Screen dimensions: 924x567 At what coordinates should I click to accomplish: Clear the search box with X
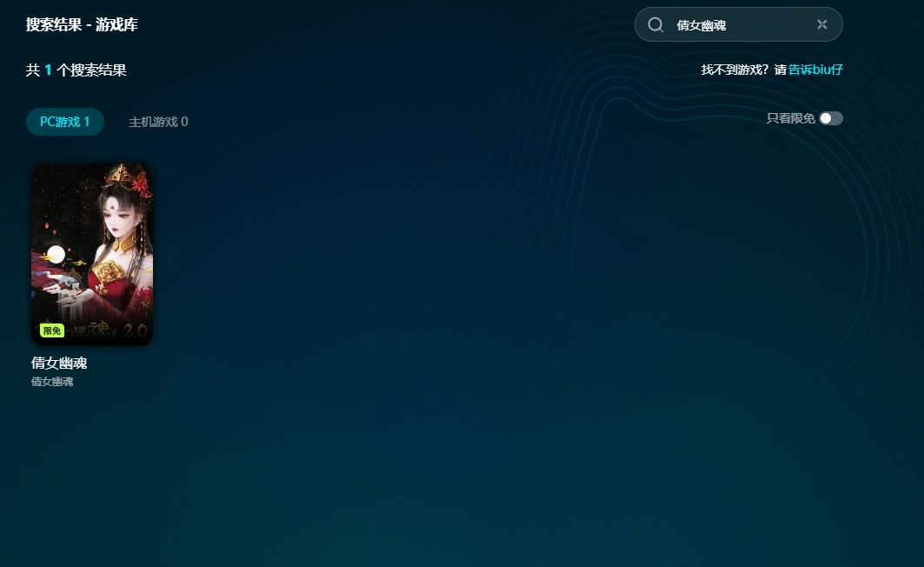click(x=822, y=24)
